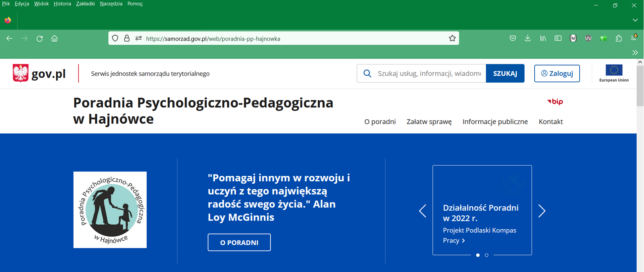Open the Kontakt link
The width and height of the screenshot is (644, 272).
[551, 122]
